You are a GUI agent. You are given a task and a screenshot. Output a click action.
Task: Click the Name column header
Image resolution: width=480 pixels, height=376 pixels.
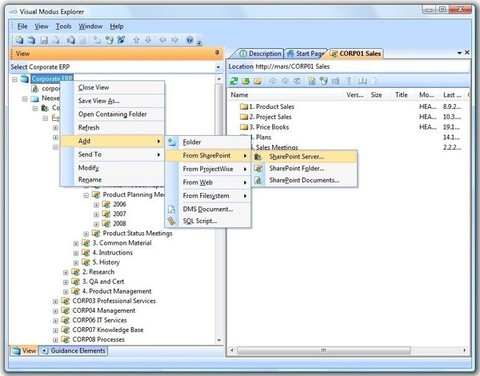[x=239, y=95]
